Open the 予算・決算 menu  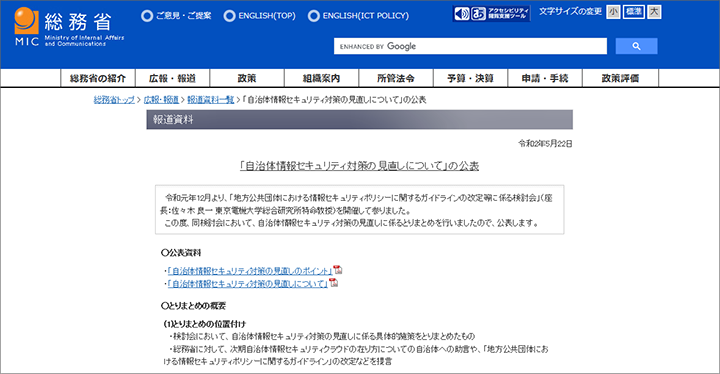coord(471,78)
